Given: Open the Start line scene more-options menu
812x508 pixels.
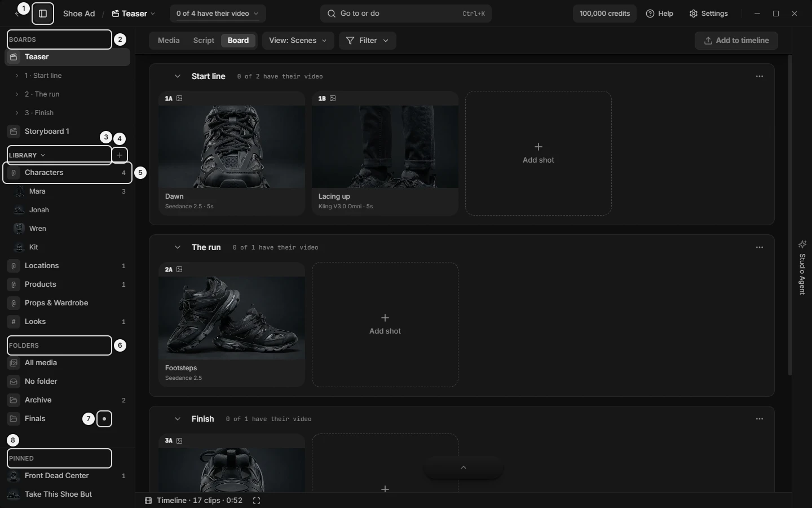Looking at the screenshot, I should pos(760,76).
